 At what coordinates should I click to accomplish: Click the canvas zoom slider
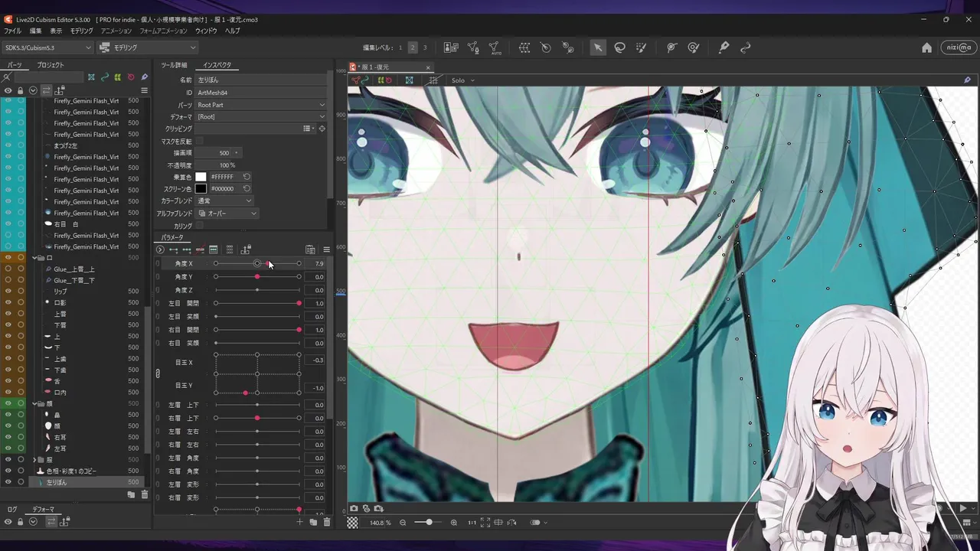click(428, 523)
